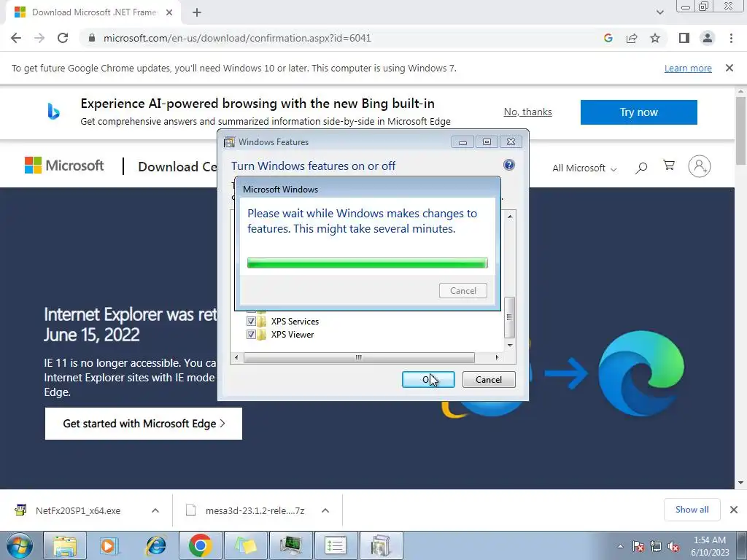Bookmark this page with the star
Image resolution: width=747 pixels, height=560 pixels.
pos(655,38)
